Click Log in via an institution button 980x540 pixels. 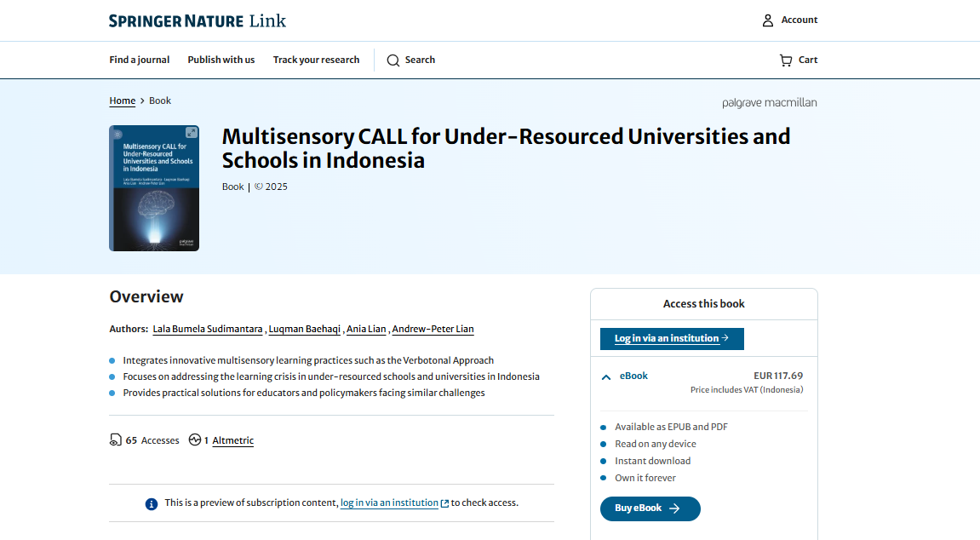pos(672,338)
